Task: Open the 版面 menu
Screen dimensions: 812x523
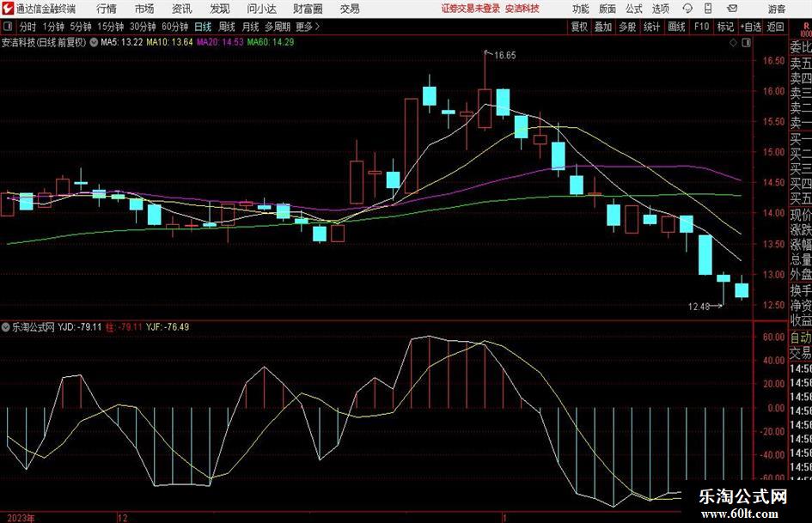Action: [607, 9]
